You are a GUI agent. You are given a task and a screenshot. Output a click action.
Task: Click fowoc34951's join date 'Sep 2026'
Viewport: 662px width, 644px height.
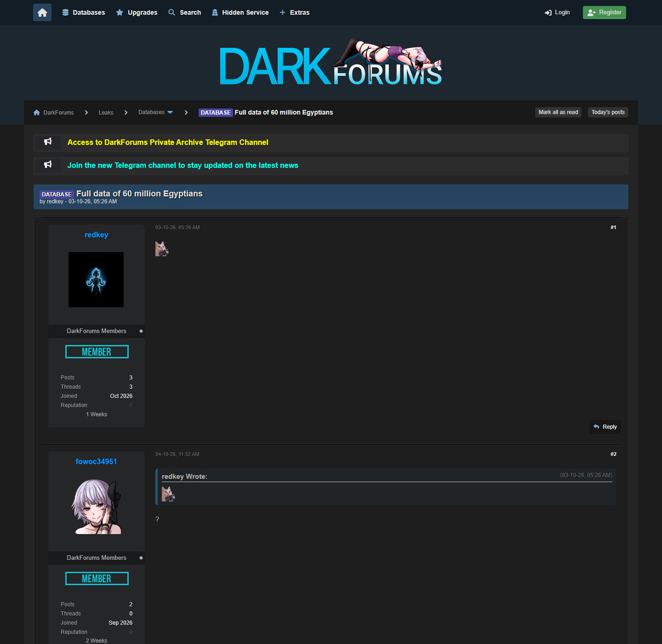point(120,623)
